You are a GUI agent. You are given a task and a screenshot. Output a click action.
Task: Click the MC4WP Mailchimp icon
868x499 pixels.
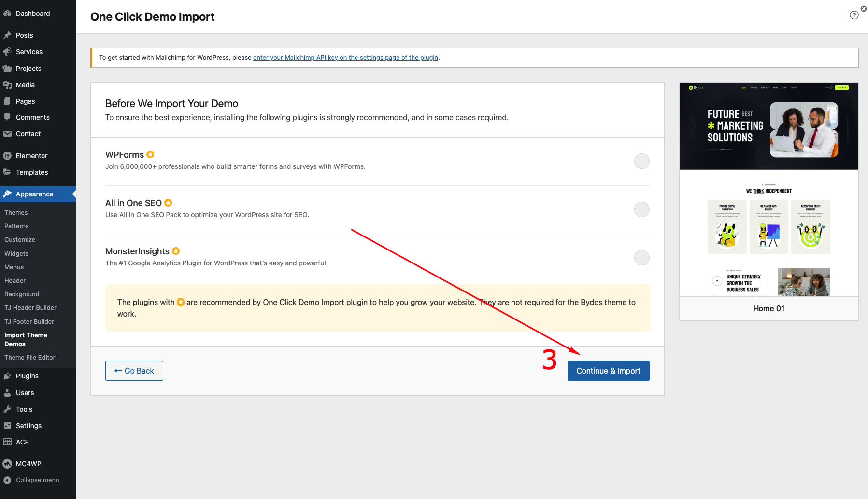[7, 464]
